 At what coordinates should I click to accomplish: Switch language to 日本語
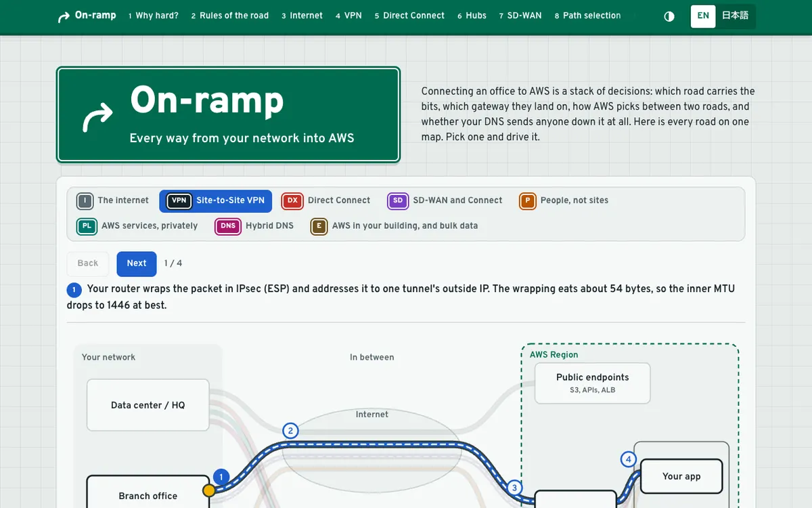735,16
